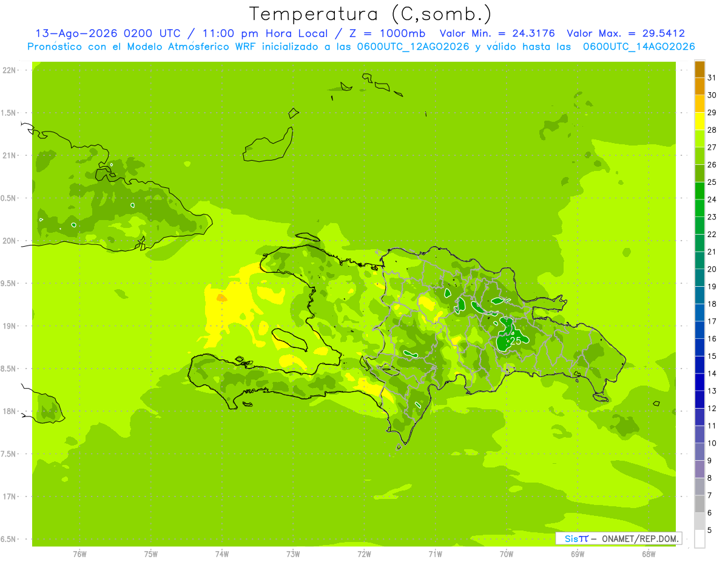
Task: Click the '6' colorbar scale label
Action: [x=710, y=513]
